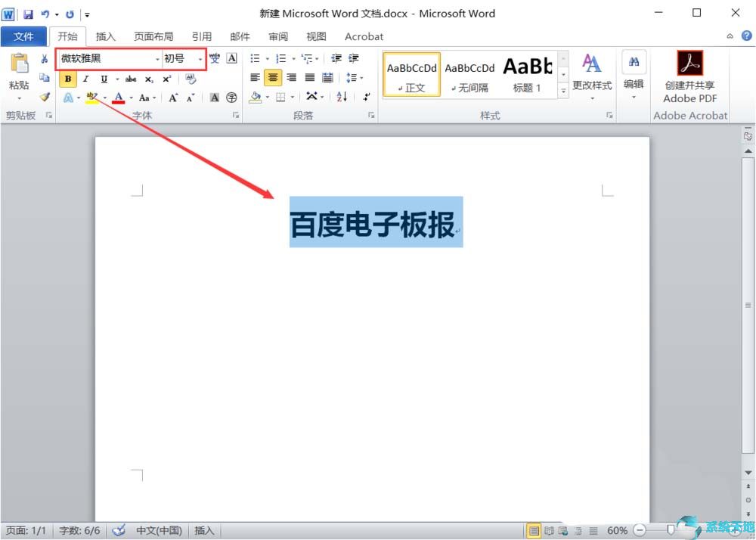Click the bullets list icon
The width and height of the screenshot is (756, 540).
[255, 58]
